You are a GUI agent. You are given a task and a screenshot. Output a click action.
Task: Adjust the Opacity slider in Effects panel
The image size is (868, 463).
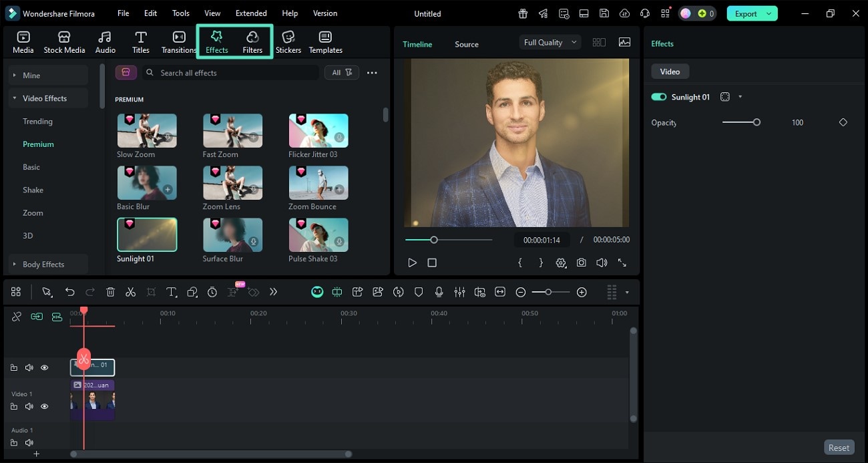pyautogui.click(x=757, y=122)
